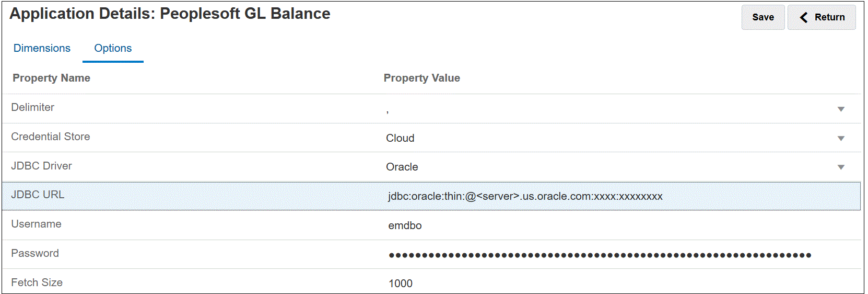Select the Options tab
The image size is (868, 294).
coord(113,48)
